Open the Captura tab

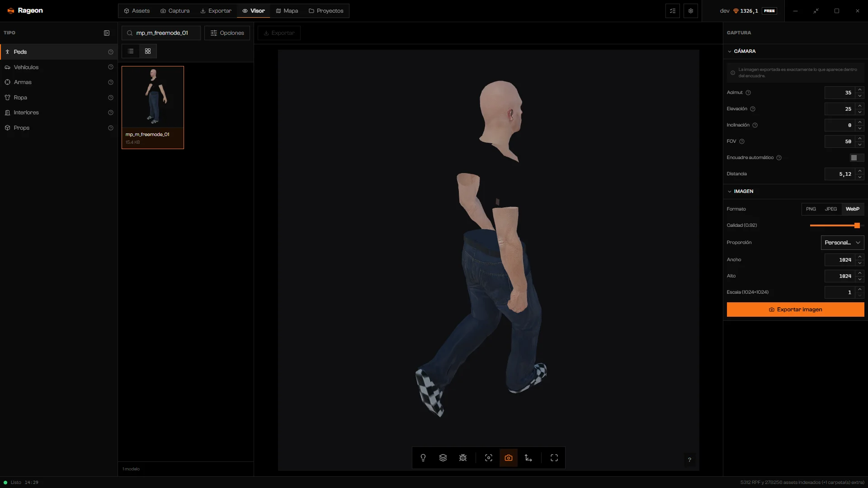click(x=175, y=11)
